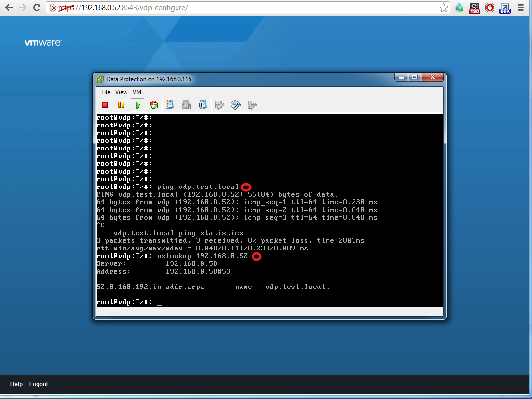Image resolution: width=532 pixels, height=399 pixels.
Task: Connect CD/DVD device icon in toolbar
Action: pos(236,105)
